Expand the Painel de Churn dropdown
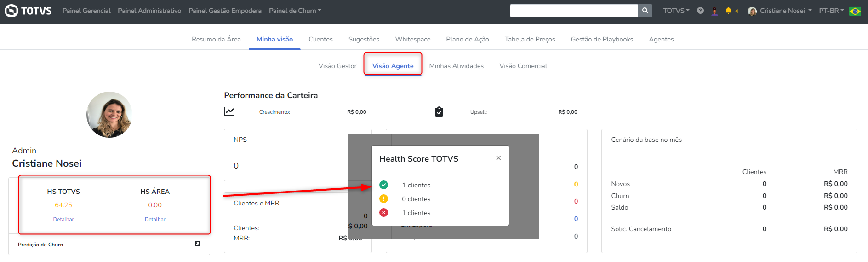Image resolution: width=868 pixels, height=262 pixels. pos(295,11)
